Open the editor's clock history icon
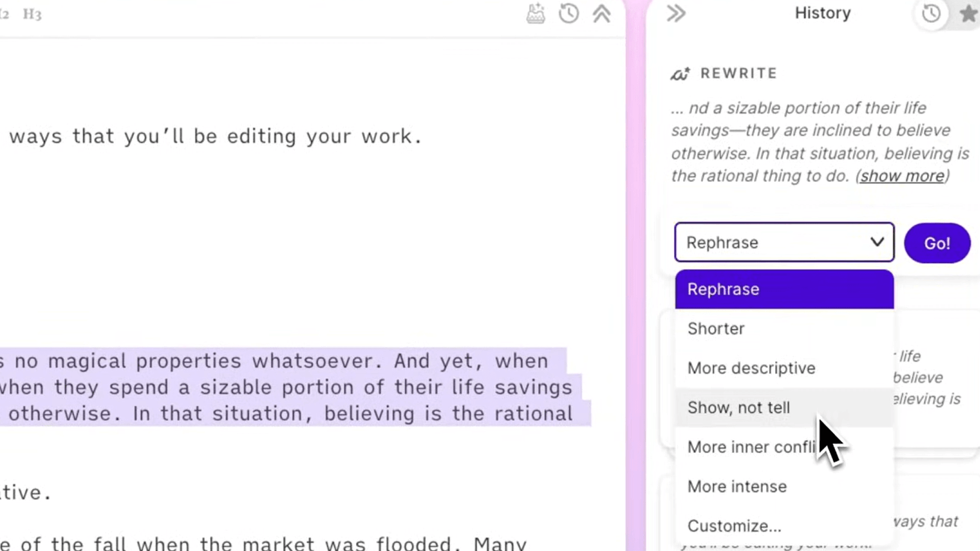980x551 pixels. (569, 13)
